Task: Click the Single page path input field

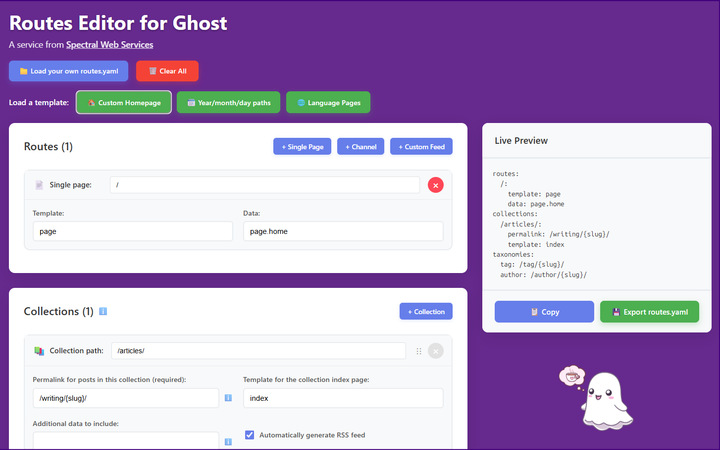Action: [264, 185]
